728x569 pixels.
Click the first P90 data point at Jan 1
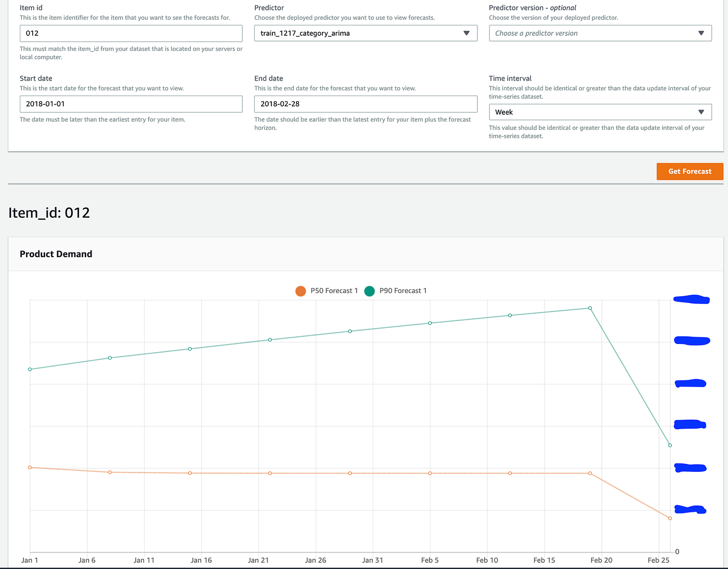(x=30, y=369)
